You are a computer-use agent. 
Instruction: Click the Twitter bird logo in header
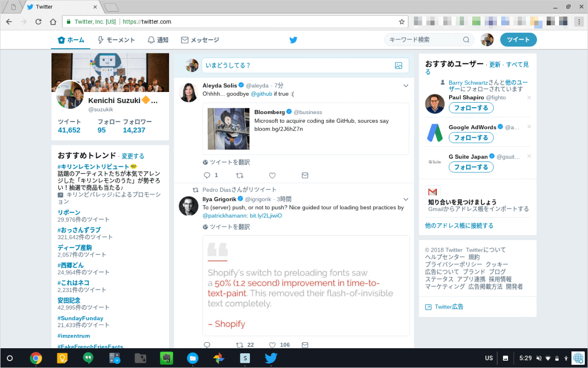coord(294,40)
